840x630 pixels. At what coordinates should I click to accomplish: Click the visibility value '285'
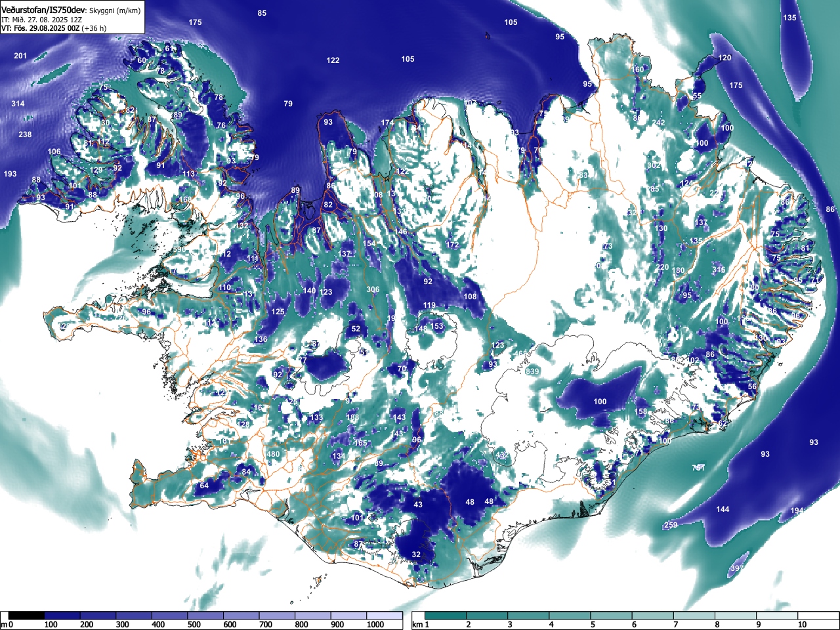[652, 189]
